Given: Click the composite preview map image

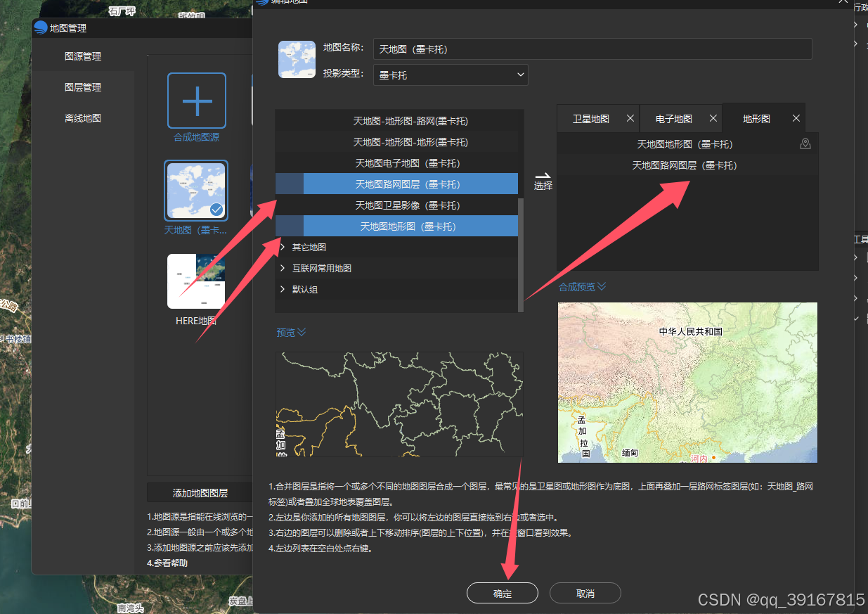Looking at the screenshot, I should pyautogui.click(x=688, y=383).
